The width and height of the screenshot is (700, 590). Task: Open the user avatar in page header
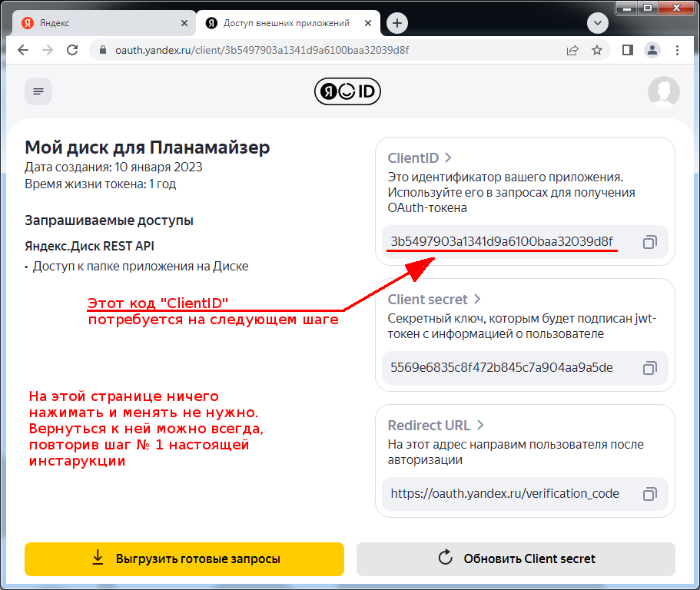click(663, 91)
